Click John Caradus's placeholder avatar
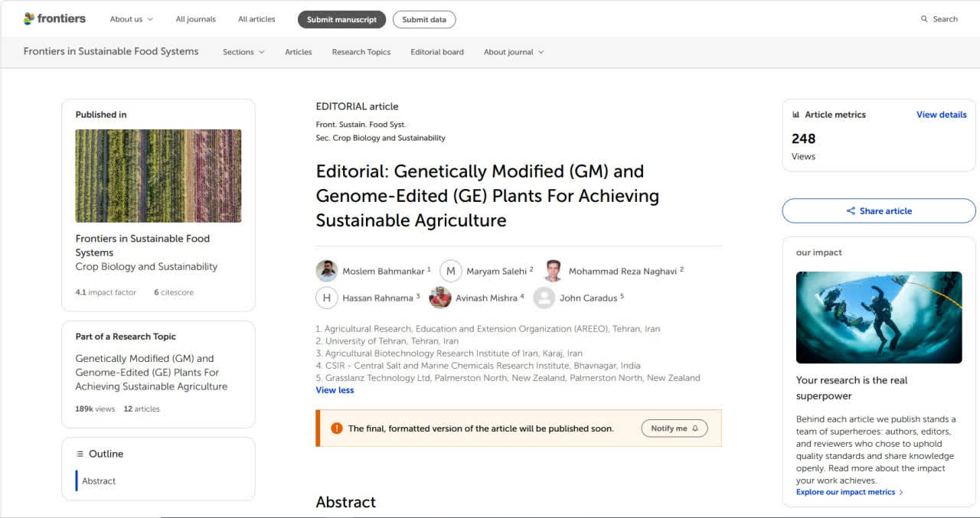Screen dimensions: 980x518 click(544, 298)
